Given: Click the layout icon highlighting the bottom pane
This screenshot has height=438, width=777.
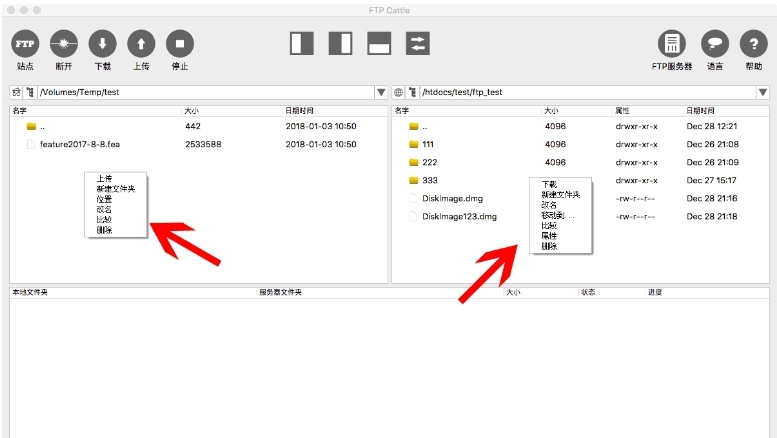Looking at the screenshot, I should click(x=379, y=44).
